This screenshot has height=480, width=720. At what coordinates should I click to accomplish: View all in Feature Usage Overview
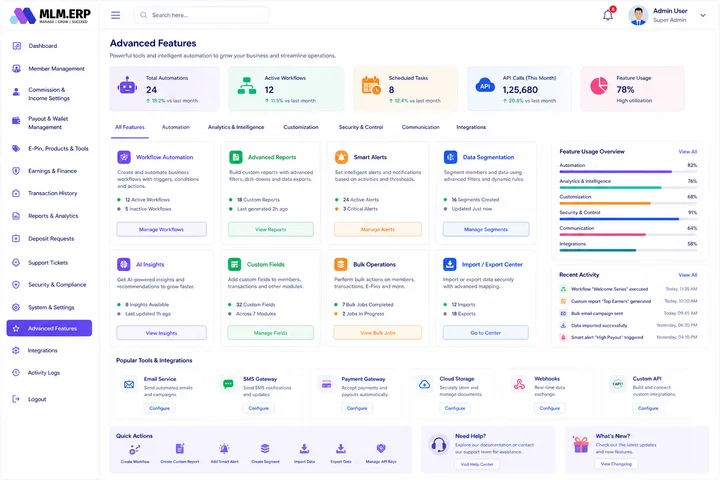687,152
